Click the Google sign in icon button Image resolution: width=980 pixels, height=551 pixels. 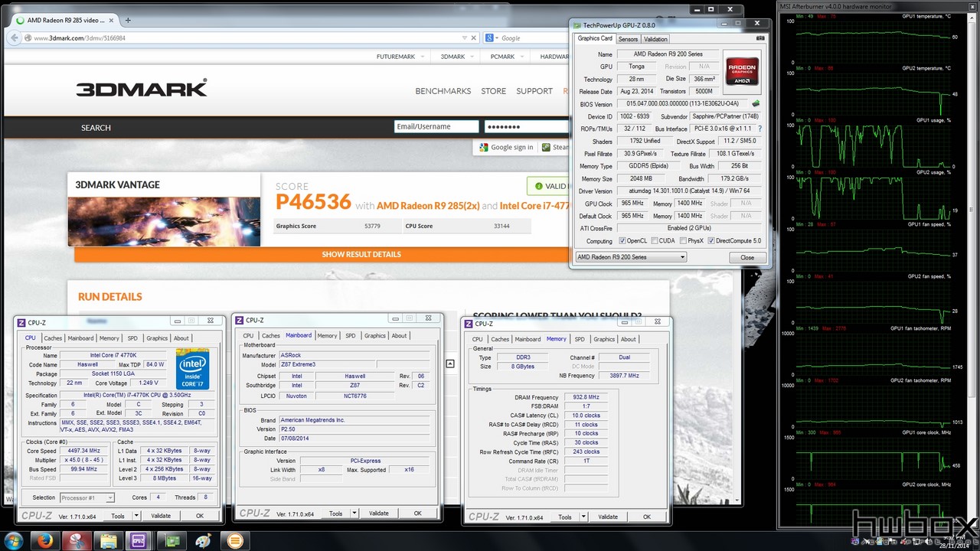coord(484,147)
